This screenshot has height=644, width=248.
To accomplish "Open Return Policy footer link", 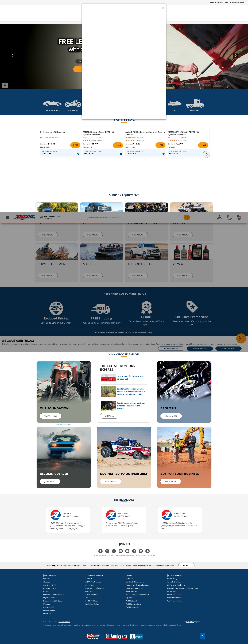I will pyautogui.click(x=89, y=585).
